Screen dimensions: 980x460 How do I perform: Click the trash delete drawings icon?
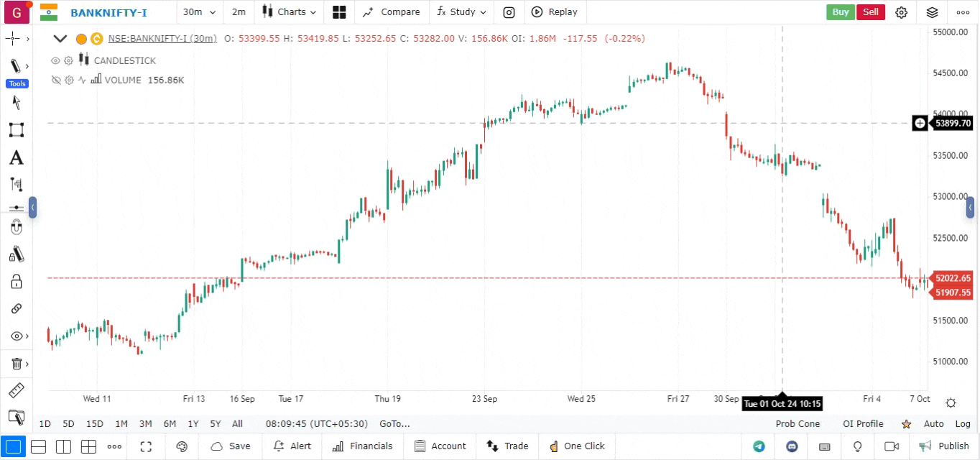pos(16,364)
